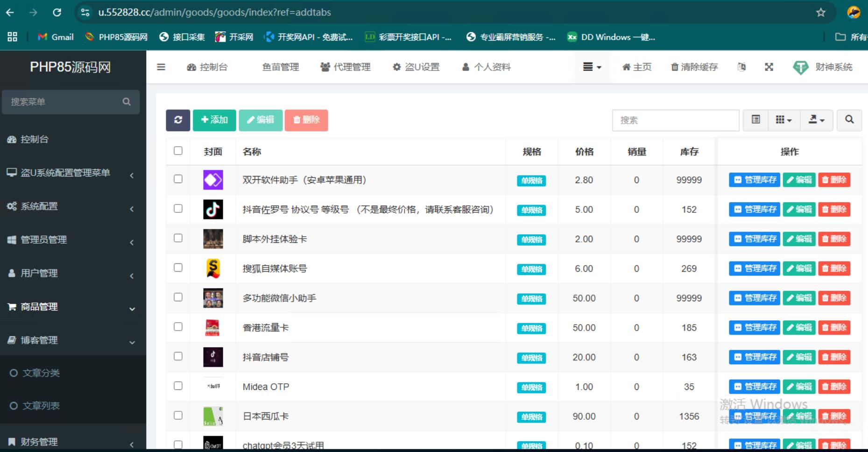Image resolution: width=868 pixels, height=452 pixels.
Task: Click the language switch icon in navbar
Action: (x=741, y=67)
